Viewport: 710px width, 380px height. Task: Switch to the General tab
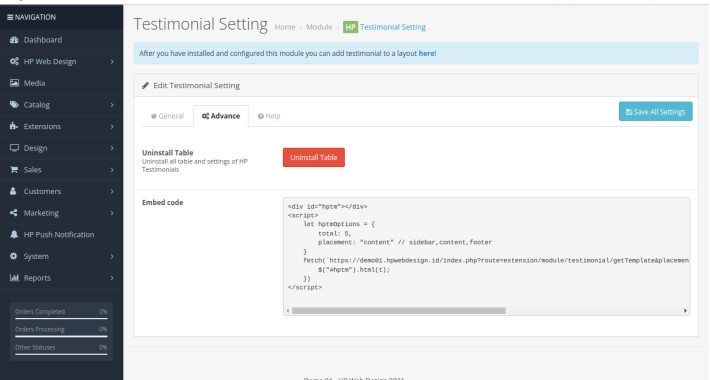click(x=167, y=116)
